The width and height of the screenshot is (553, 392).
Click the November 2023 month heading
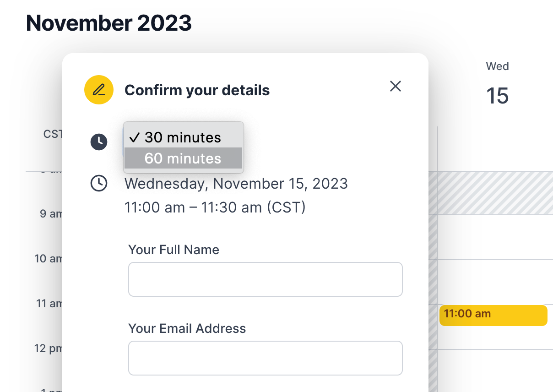(x=109, y=23)
